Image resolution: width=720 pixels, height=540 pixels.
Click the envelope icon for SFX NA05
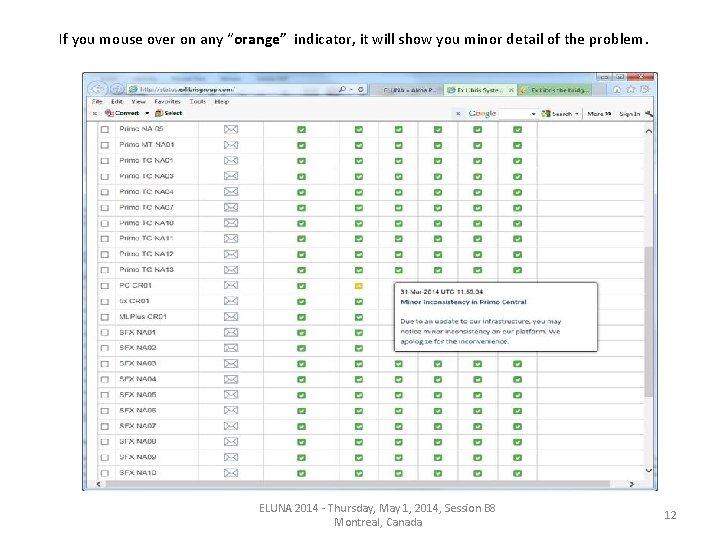[231, 394]
